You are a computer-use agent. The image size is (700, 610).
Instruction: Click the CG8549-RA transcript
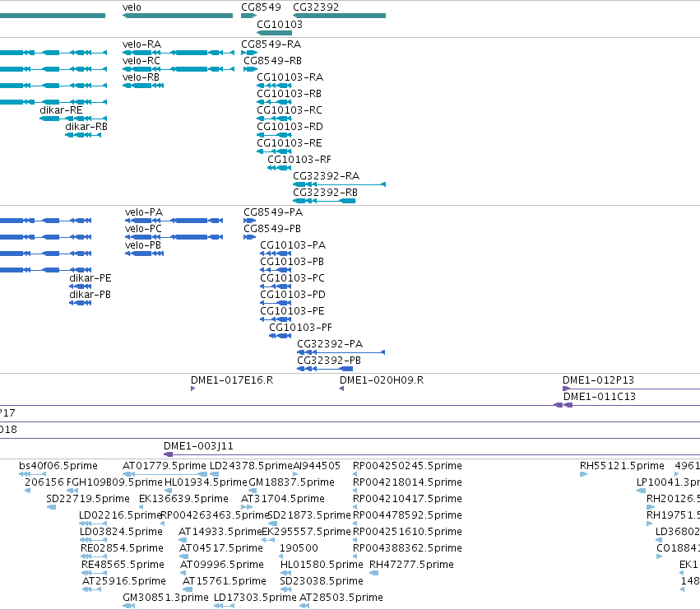coord(249,53)
